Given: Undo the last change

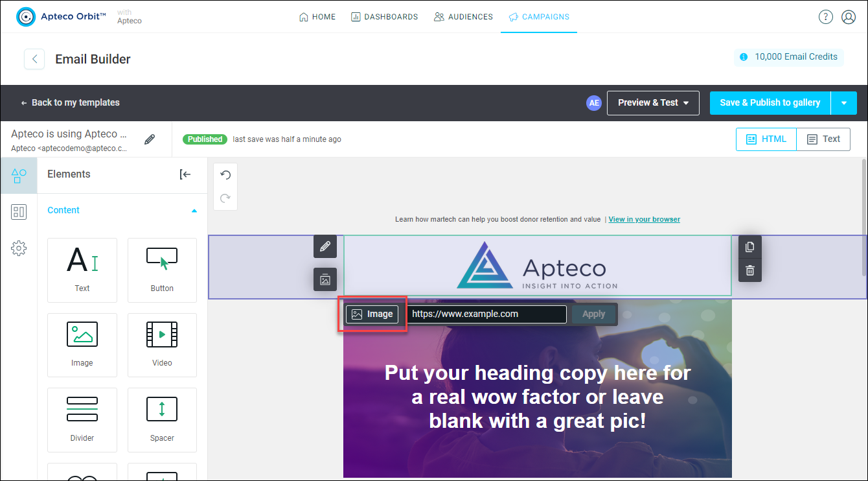Looking at the screenshot, I should tap(225, 175).
